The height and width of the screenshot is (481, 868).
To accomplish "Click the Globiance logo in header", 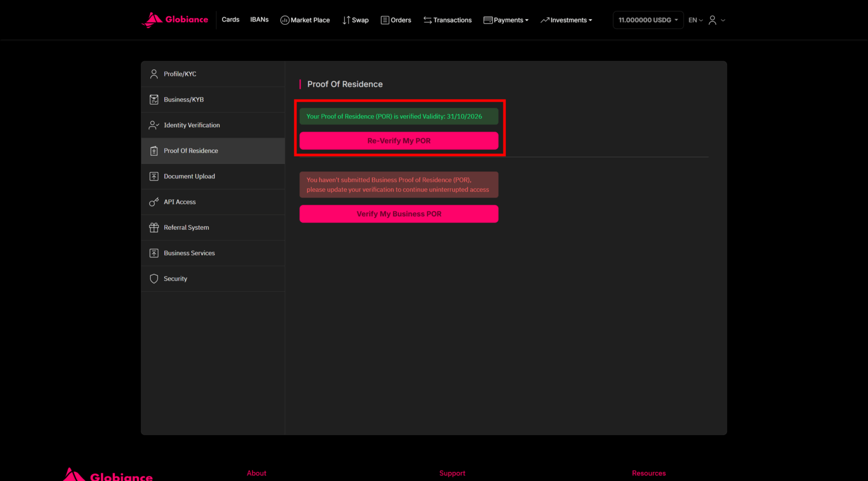I will point(175,20).
